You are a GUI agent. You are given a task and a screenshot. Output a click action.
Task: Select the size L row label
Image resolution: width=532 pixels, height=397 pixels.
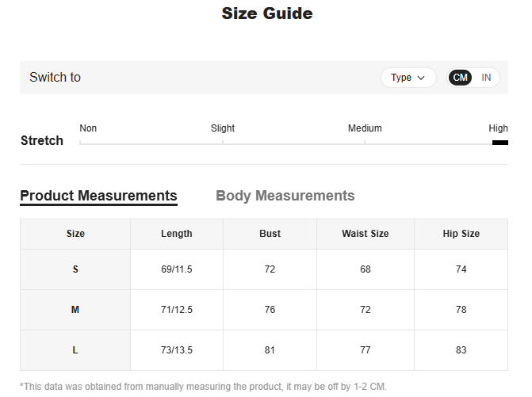point(75,350)
